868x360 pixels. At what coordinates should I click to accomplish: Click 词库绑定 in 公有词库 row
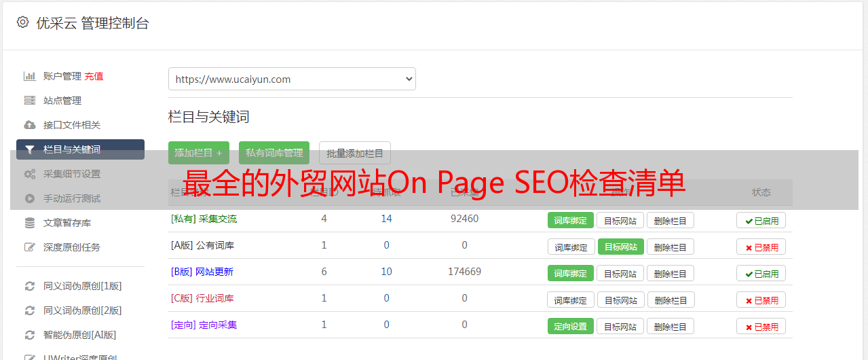(x=571, y=247)
